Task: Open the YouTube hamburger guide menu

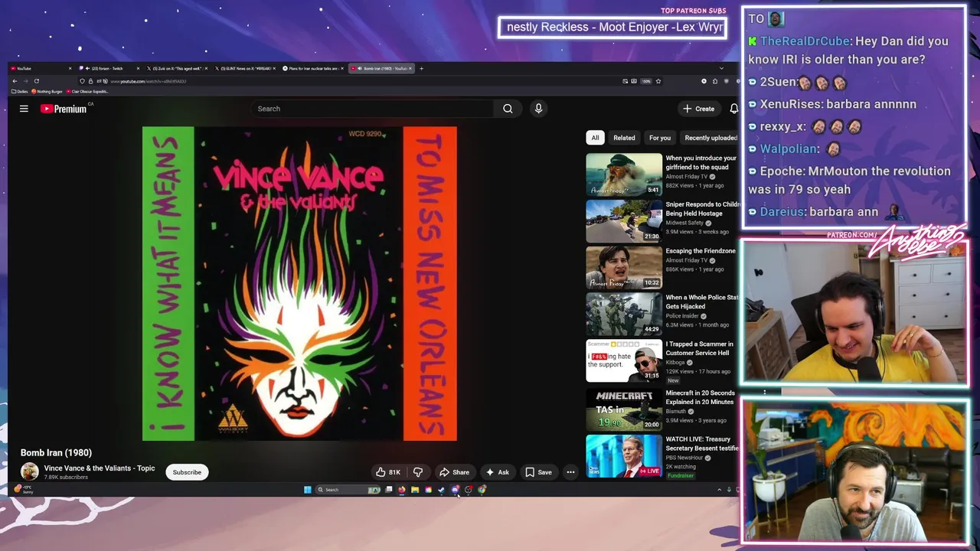Action: (24, 109)
